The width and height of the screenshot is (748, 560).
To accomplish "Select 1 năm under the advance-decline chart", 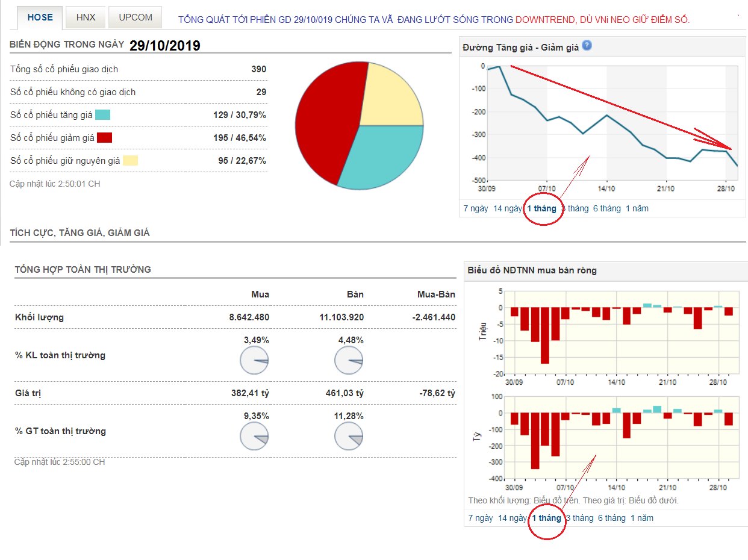I will tap(637, 208).
